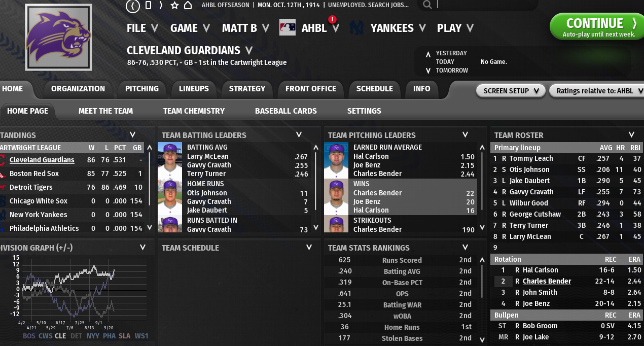The image size is (644, 346).
Task: Open the Batting AVG leader player photo
Action: (170, 160)
